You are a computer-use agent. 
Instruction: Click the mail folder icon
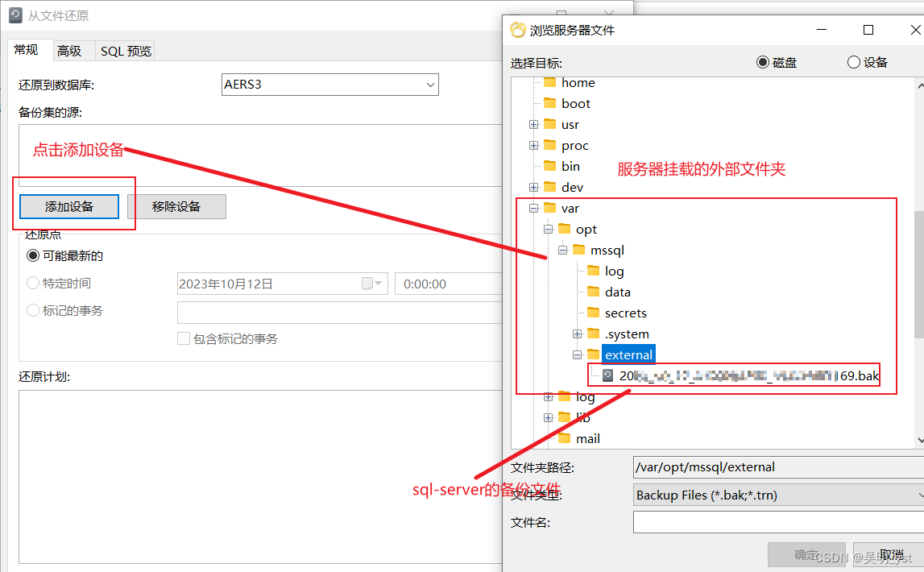click(565, 438)
